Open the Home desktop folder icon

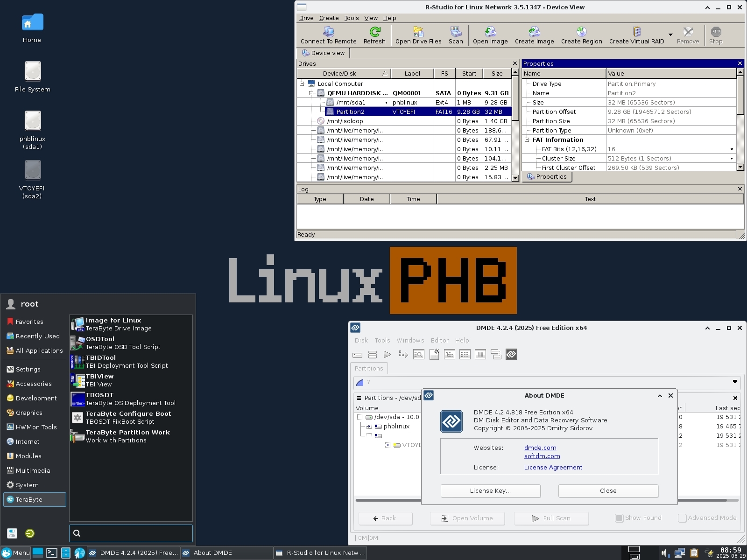[32, 28]
